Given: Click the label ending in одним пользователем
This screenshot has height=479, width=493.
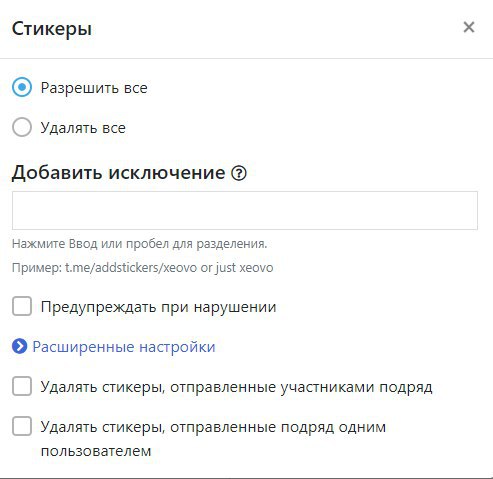Looking at the screenshot, I should tap(213, 439).
